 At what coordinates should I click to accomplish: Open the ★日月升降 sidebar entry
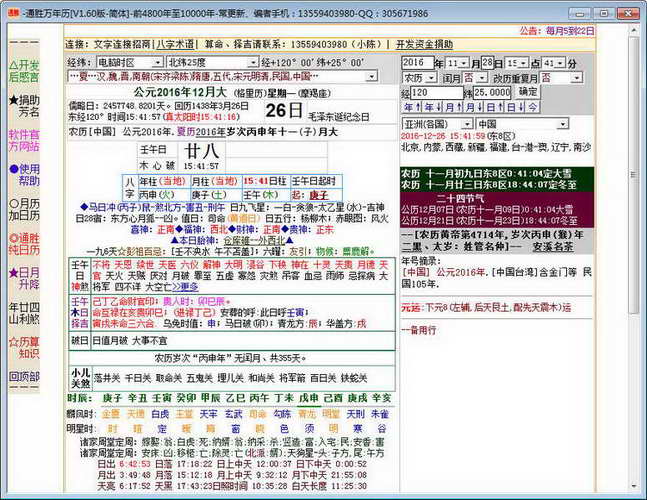[x=24, y=279]
